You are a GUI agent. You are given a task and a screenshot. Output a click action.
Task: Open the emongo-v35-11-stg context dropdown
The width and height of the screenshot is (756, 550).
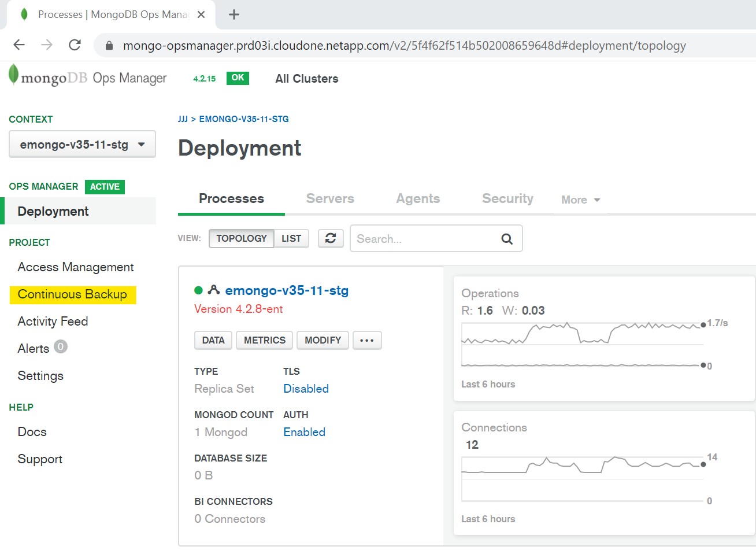(x=82, y=145)
